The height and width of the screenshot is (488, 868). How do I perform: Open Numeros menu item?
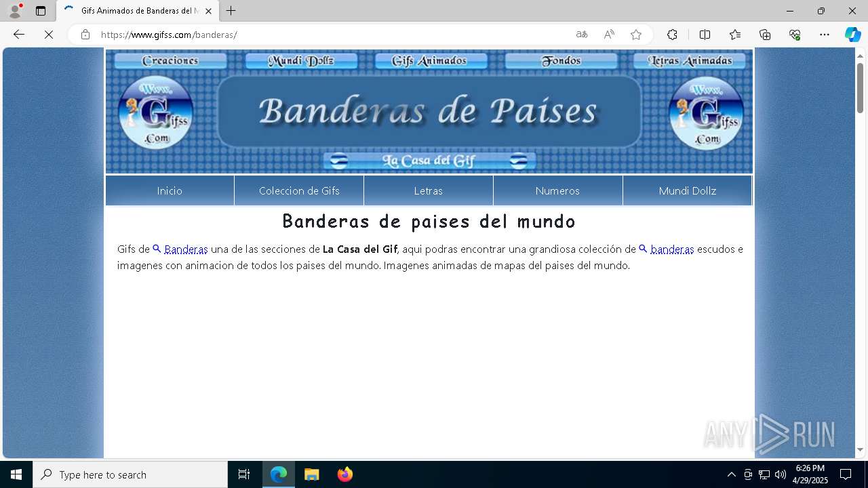pyautogui.click(x=557, y=190)
